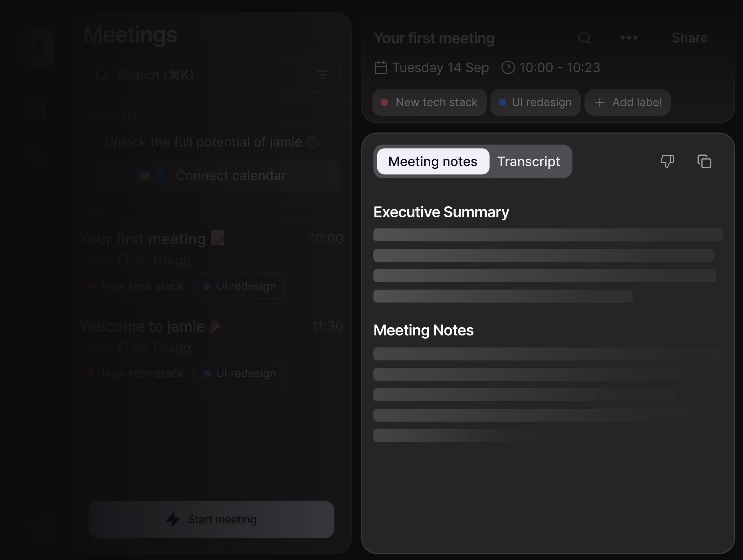Click the help icon next to Unlock text
The width and height of the screenshot is (743, 560).
point(312,142)
